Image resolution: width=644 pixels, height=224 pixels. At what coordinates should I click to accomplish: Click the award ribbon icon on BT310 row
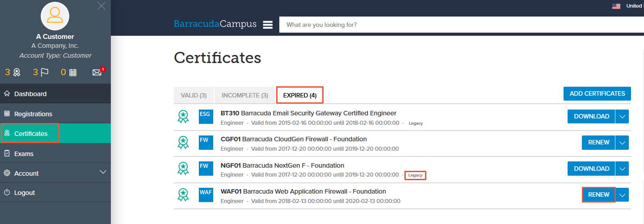183,117
